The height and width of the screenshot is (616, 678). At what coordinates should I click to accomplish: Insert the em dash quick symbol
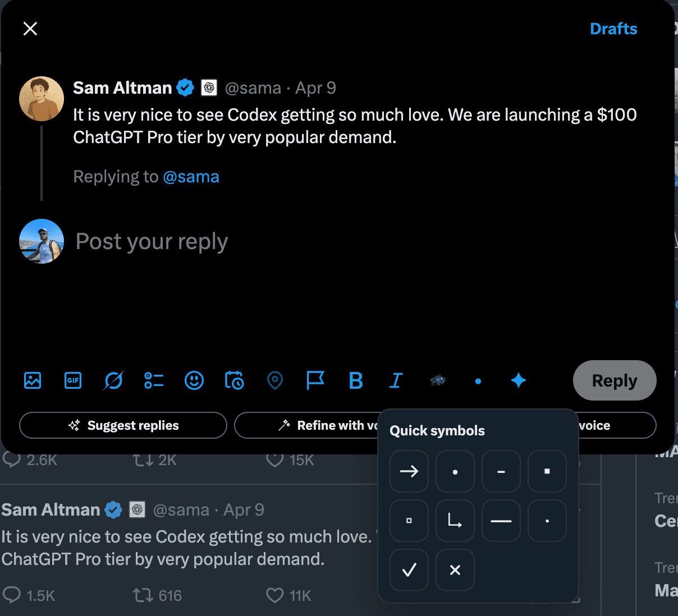[x=501, y=521]
